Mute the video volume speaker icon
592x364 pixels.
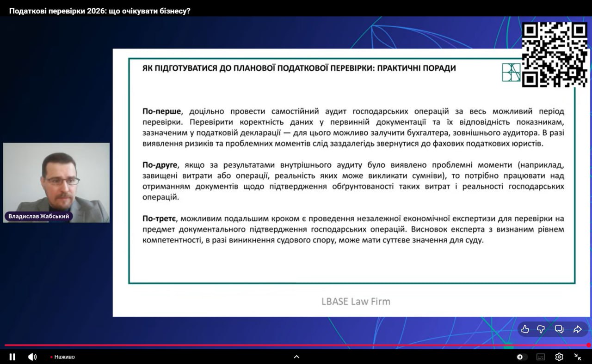coord(32,357)
